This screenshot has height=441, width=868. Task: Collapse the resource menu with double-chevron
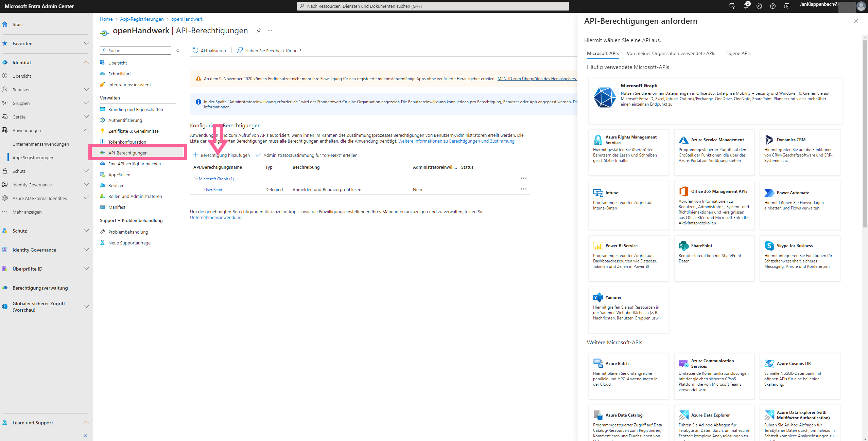point(178,51)
